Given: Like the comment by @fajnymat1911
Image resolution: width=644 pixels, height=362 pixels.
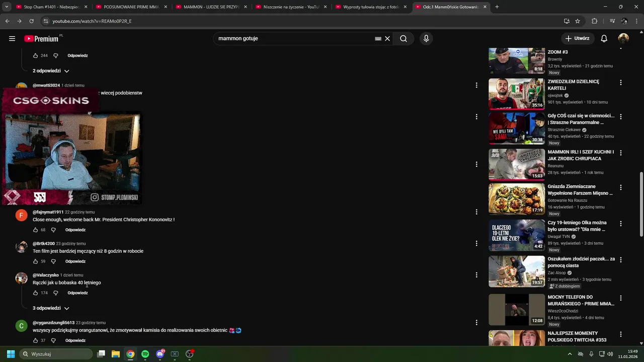Looking at the screenshot, I should pyautogui.click(x=35, y=230).
